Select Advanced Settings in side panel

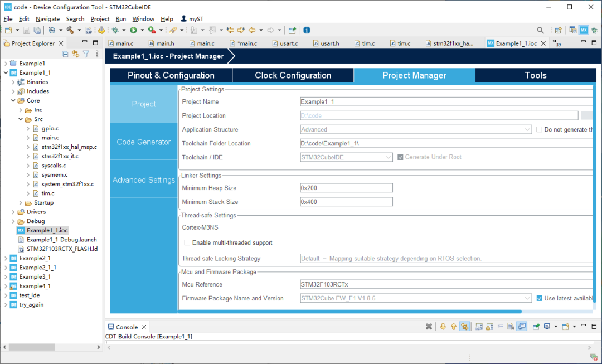point(144,180)
